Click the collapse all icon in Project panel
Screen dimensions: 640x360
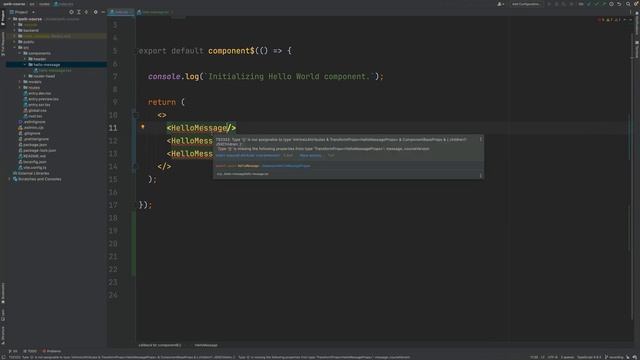point(86,12)
